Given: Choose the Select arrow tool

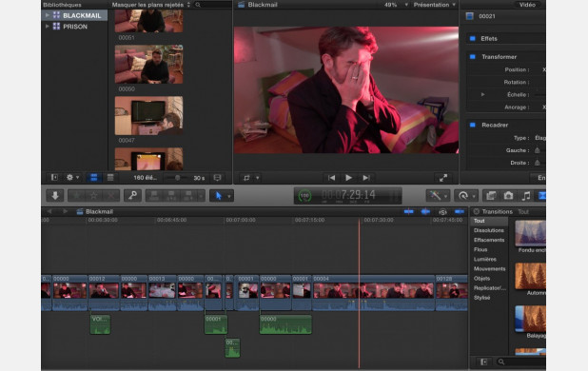Looking at the screenshot, I should coord(219,196).
